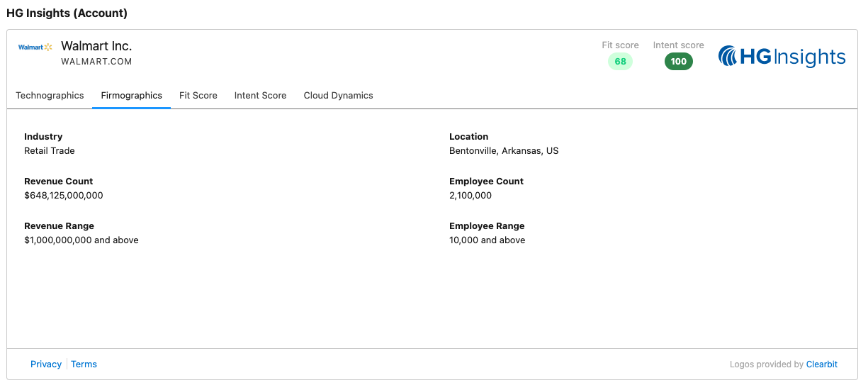Image resolution: width=868 pixels, height=390 pixels.
Task: Select the Retail Trade industry value
Action: (50, 151)
